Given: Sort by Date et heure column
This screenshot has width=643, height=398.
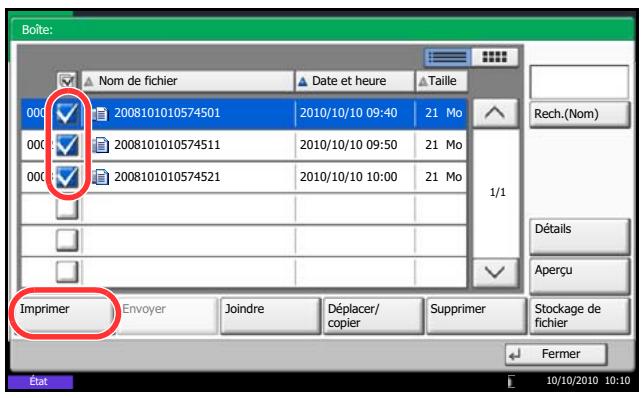Looking at the screenshot, I should point(354,81).
